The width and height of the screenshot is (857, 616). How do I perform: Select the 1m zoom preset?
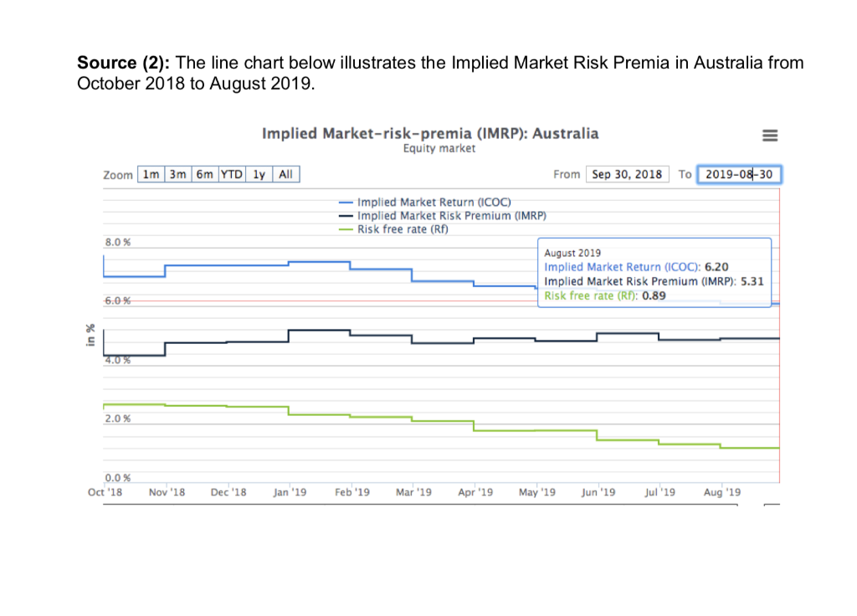pyautogui.click(x=151, y=174)
